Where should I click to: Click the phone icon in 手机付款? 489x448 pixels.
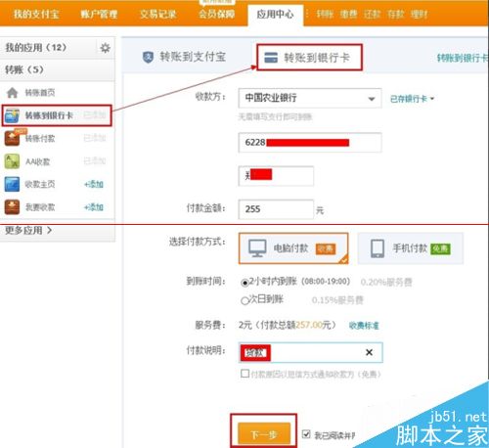tap(378, 248)
